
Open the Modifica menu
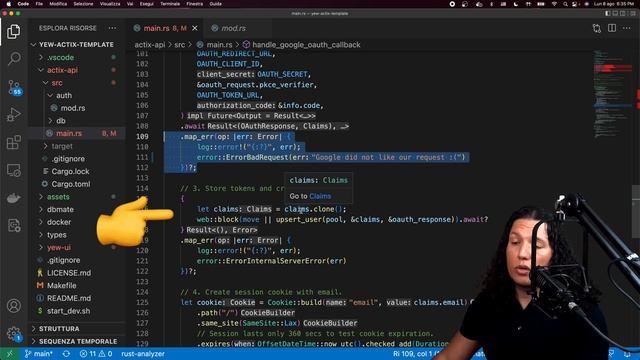click(58, 4)
